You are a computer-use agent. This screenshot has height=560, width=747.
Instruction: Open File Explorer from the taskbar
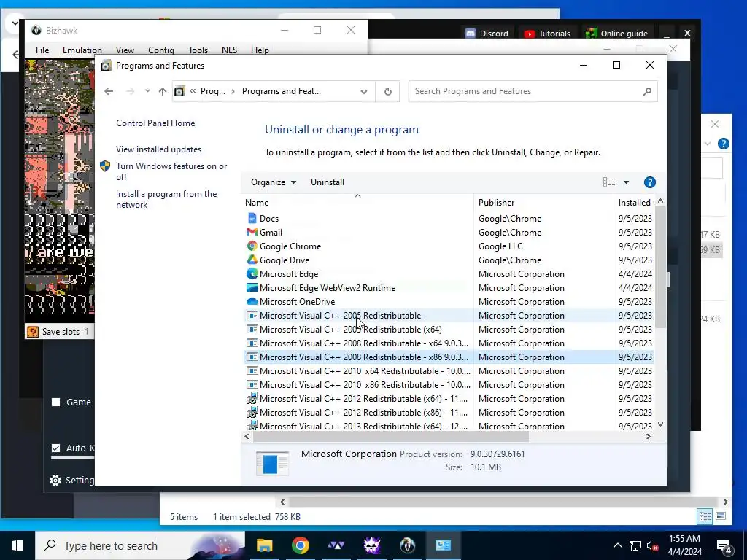tap(264, 545)
